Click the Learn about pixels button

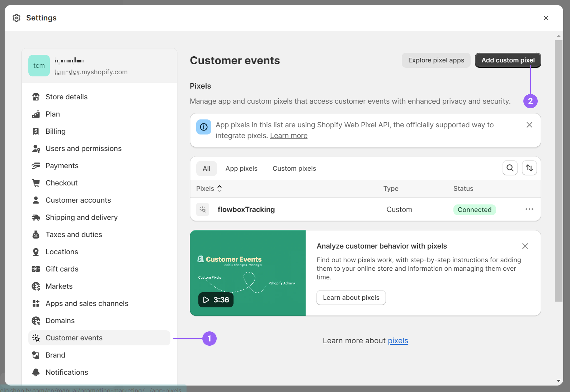pyautogui.click(x=351, y=298)
